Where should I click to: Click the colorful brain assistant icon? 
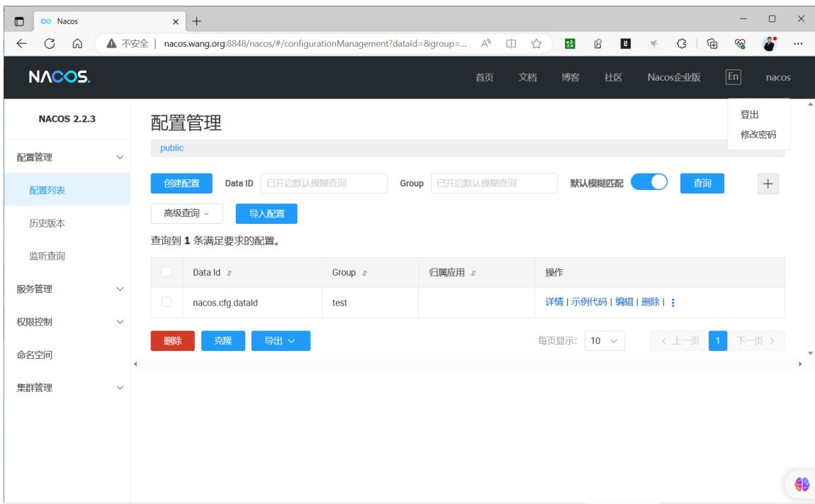(802, 484)
